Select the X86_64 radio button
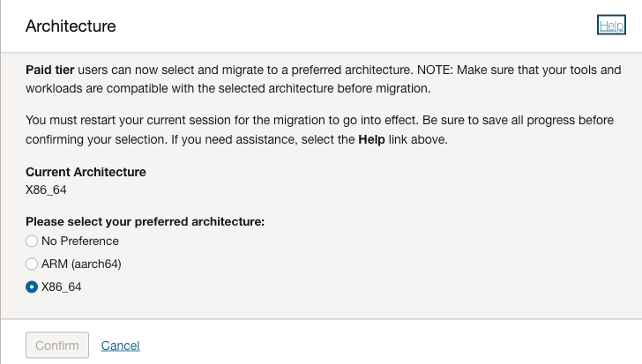 (32, 286)
